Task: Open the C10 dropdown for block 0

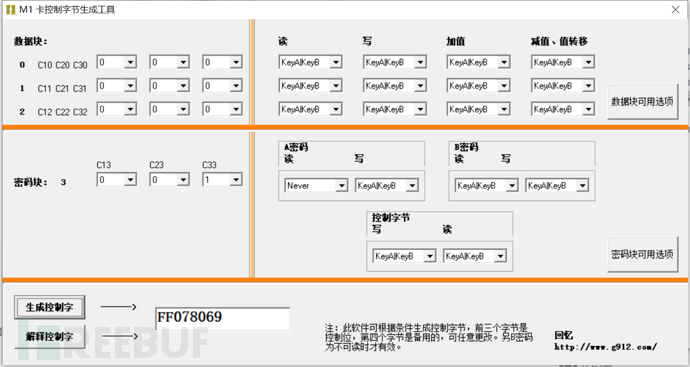Action: pyautogui.click(x=117, y=62)
